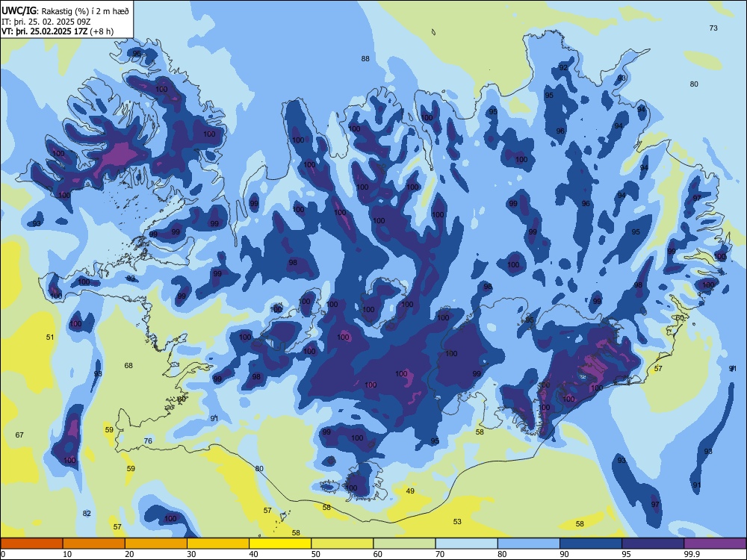Click the '67' humidity value
This screenshot has height=560, width=747.
tap(19, 435)
